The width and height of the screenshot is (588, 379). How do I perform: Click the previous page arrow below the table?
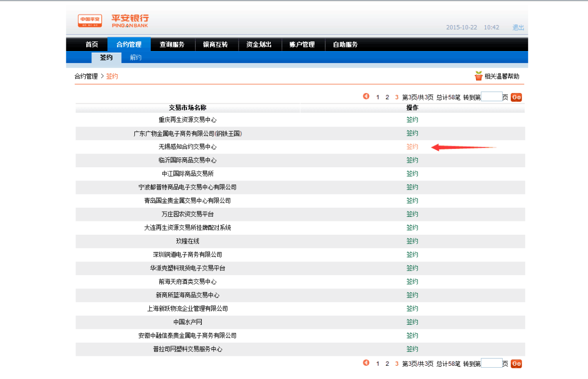366,363
